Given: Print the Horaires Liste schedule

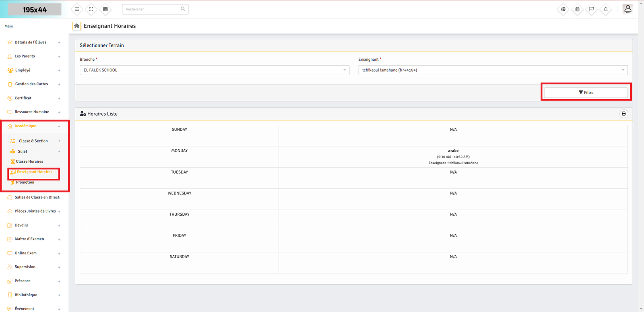Looking at the screenshot, I should [x=623, y=114].
